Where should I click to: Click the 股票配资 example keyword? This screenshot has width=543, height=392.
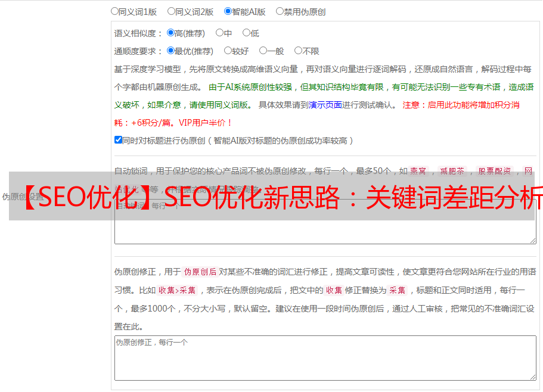click(495, 171)
